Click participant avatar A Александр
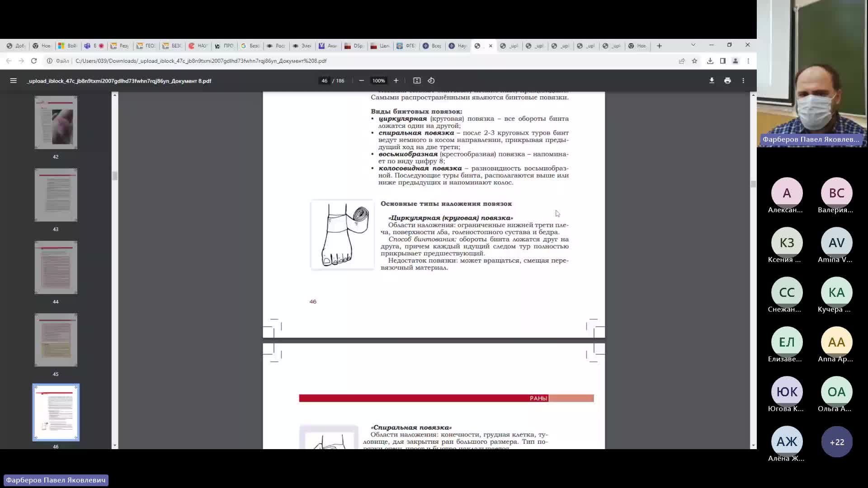 787,193
